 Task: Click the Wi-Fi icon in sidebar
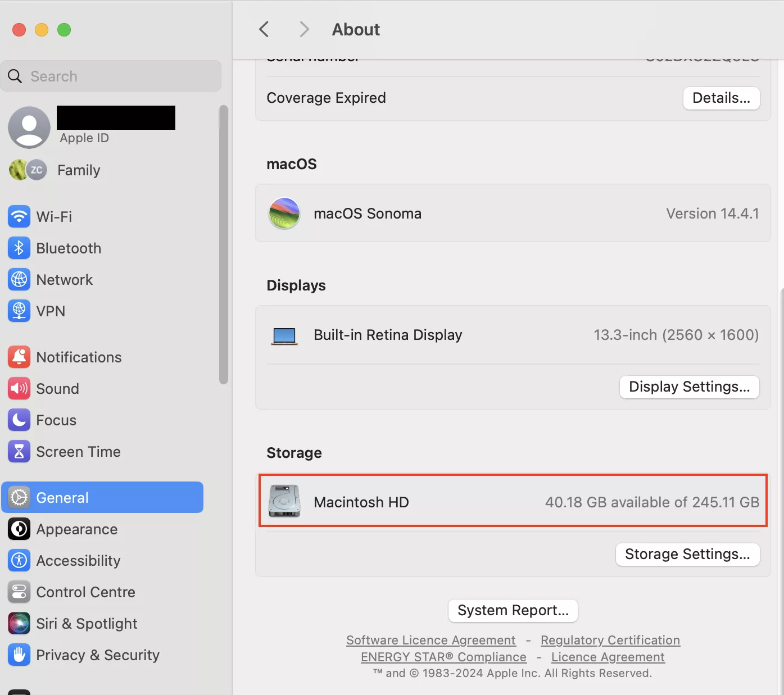coord(19,216)
